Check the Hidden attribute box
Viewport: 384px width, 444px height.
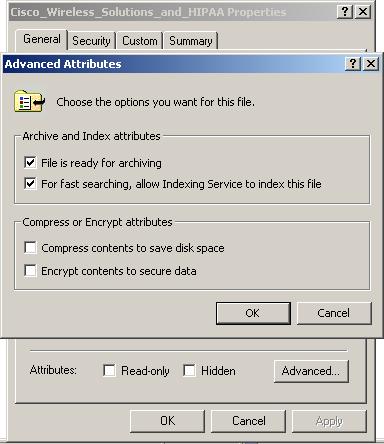189,370
